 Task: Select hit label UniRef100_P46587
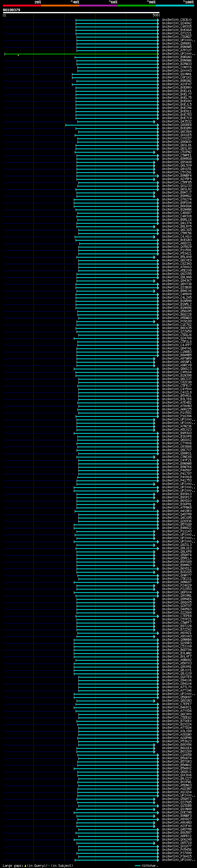coord(177,470)
